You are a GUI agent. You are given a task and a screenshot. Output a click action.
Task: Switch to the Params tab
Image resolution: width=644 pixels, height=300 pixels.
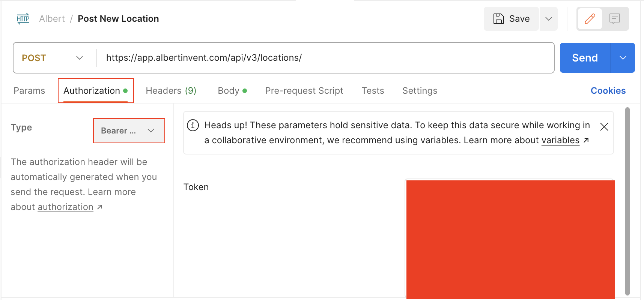pos(29,91)
